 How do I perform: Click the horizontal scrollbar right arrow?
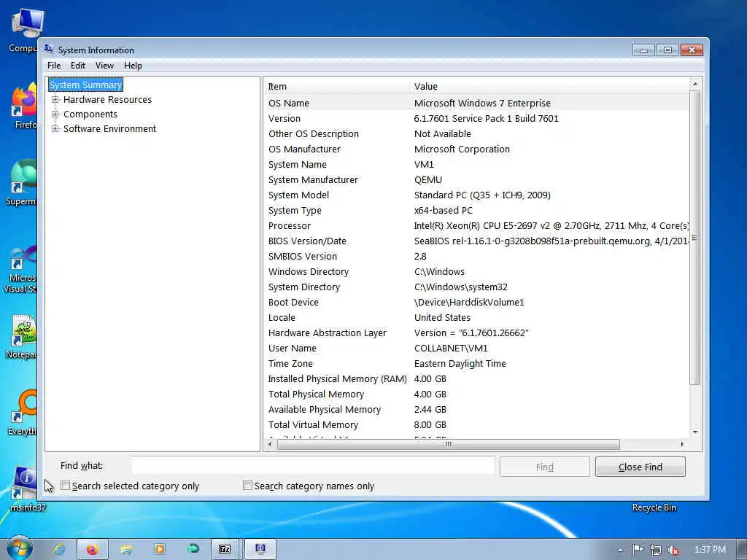click(682, 444)
